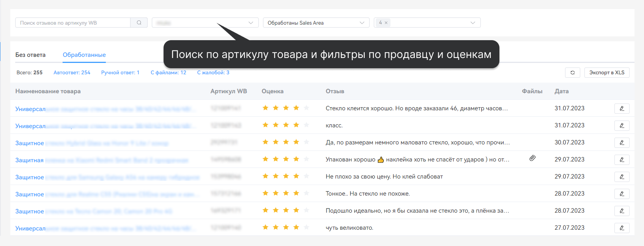This screenshot has width=644, height=246.
Task: Click the 'Дата' column header
Action: coord(562,91)
